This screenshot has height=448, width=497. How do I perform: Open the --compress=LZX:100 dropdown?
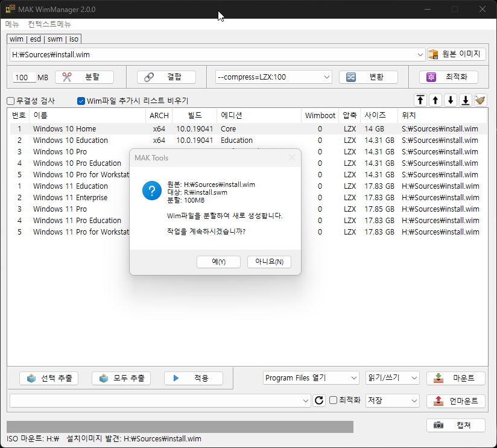coord(327,77)
